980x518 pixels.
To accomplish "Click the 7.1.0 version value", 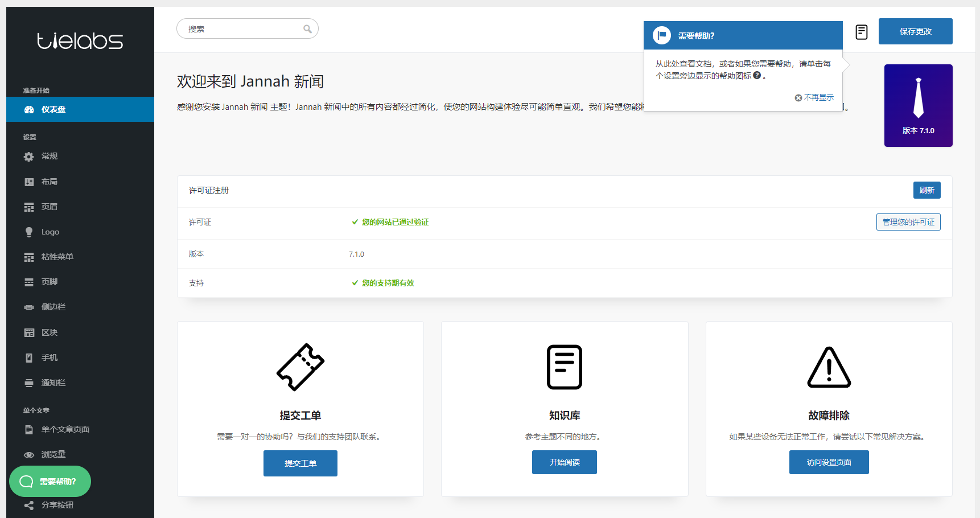I will pos(356,254).
